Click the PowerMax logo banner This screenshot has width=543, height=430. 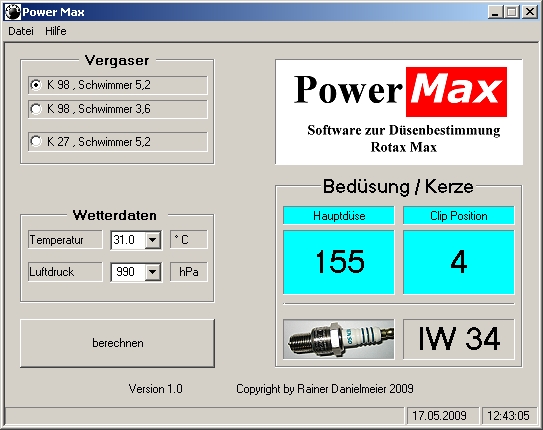[399, 112]
